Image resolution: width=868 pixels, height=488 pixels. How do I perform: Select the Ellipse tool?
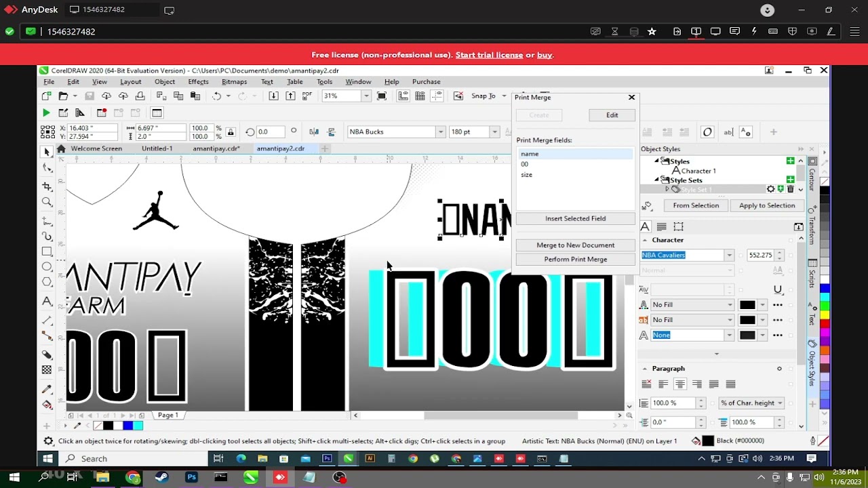pos(47,267)
